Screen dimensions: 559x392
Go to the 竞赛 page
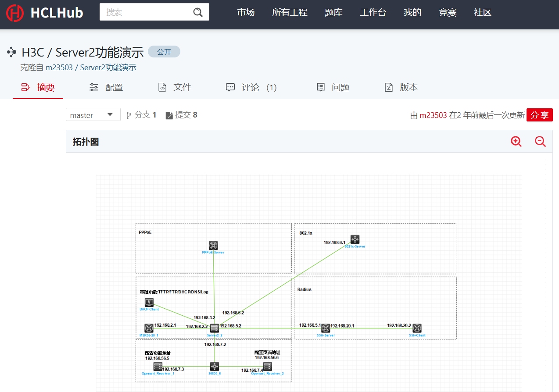point(448,12)
